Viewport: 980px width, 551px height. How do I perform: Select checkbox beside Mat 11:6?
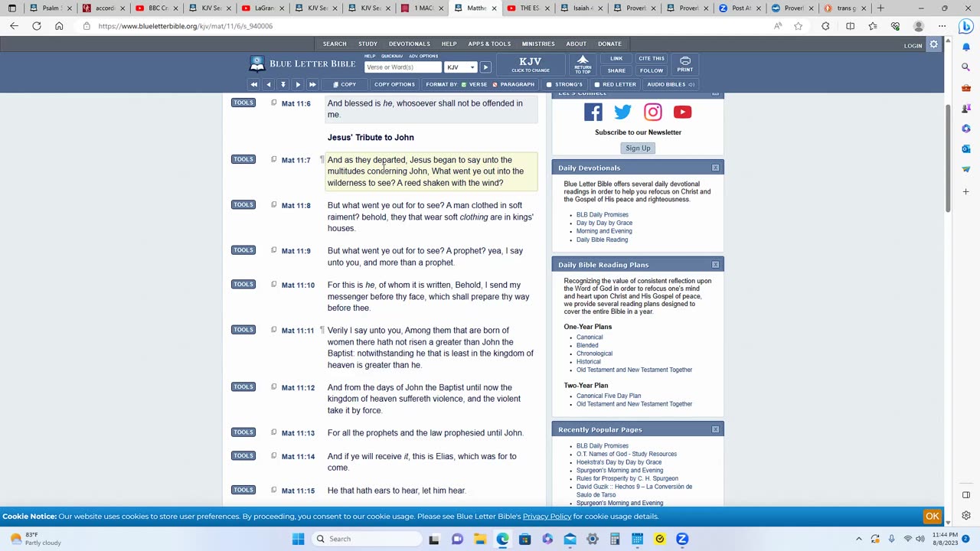[x=273, y=103]
